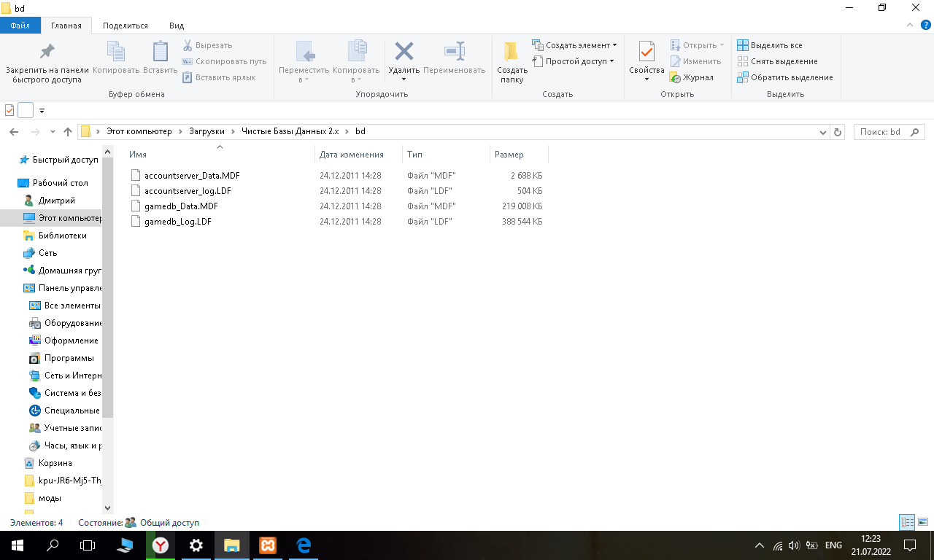Switch to details view in status bar
934x560 pixels.
(907, 522)
